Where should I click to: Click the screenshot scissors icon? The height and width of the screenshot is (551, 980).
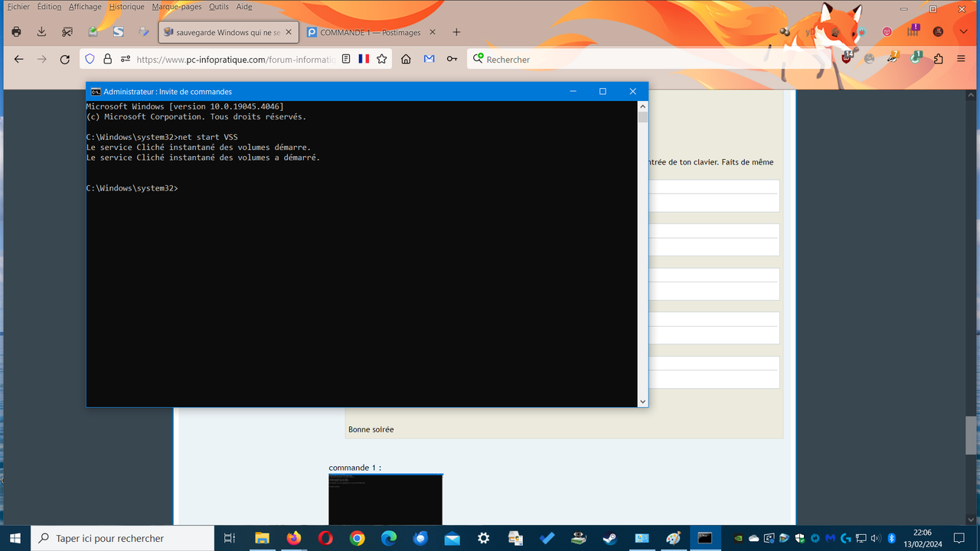67,32
